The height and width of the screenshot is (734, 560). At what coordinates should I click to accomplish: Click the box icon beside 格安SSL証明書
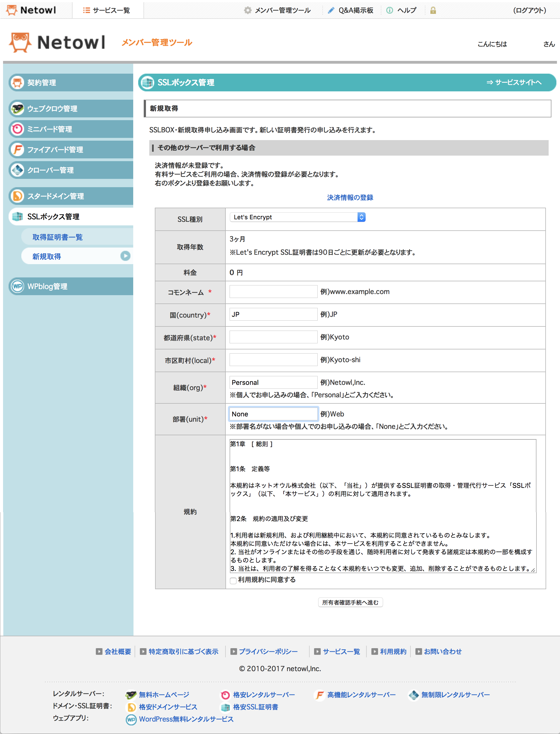225,707
